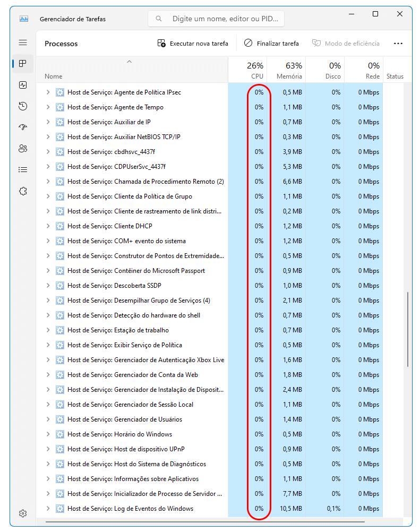This screenshot has height=532, width=420.
Task: Expand Host de Serviço: cbdhsvc_4437f
Action: pyautogui.click(x=48, y=152)
